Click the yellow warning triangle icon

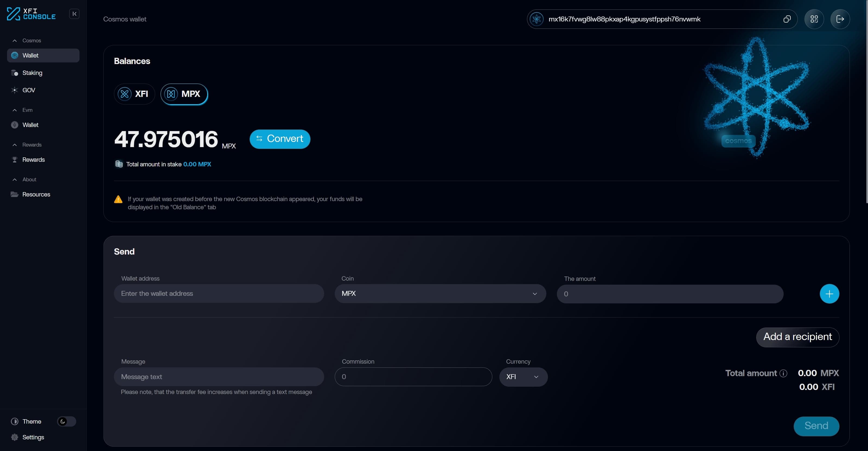click(118, 199)
